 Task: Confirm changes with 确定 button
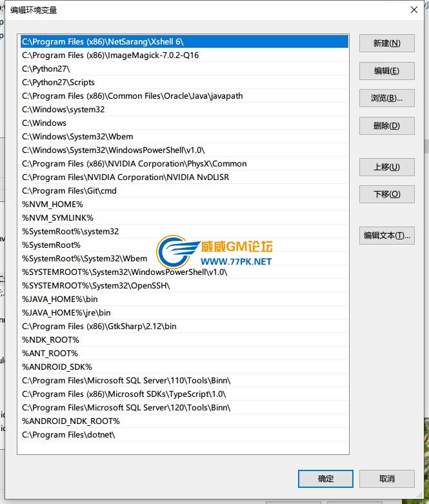coord(326,479)
